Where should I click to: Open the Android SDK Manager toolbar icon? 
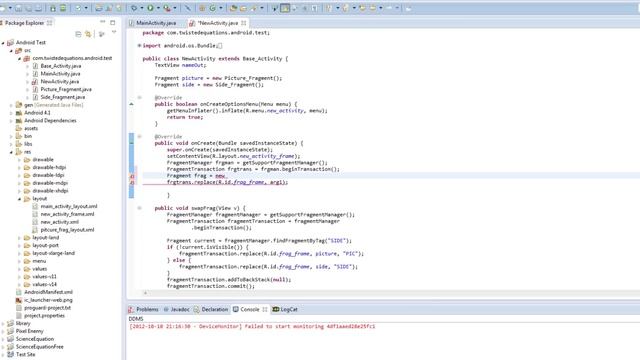tap(53, 8)
